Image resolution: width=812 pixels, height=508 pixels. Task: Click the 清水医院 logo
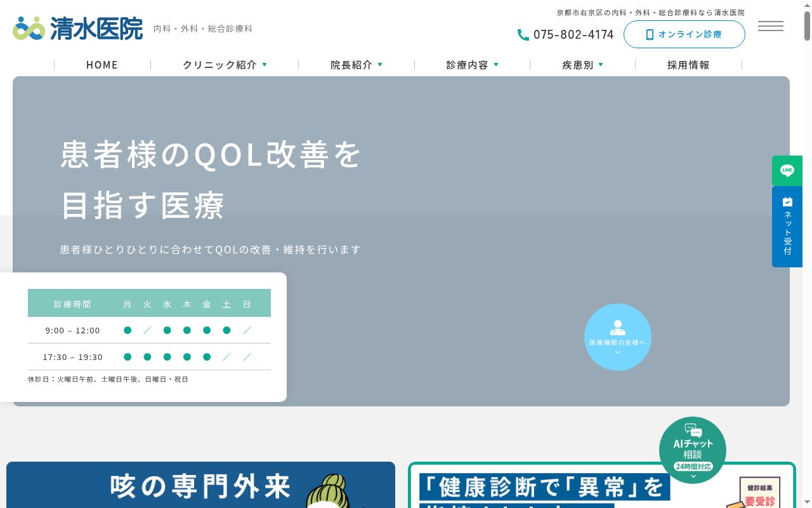coord(78,29)
